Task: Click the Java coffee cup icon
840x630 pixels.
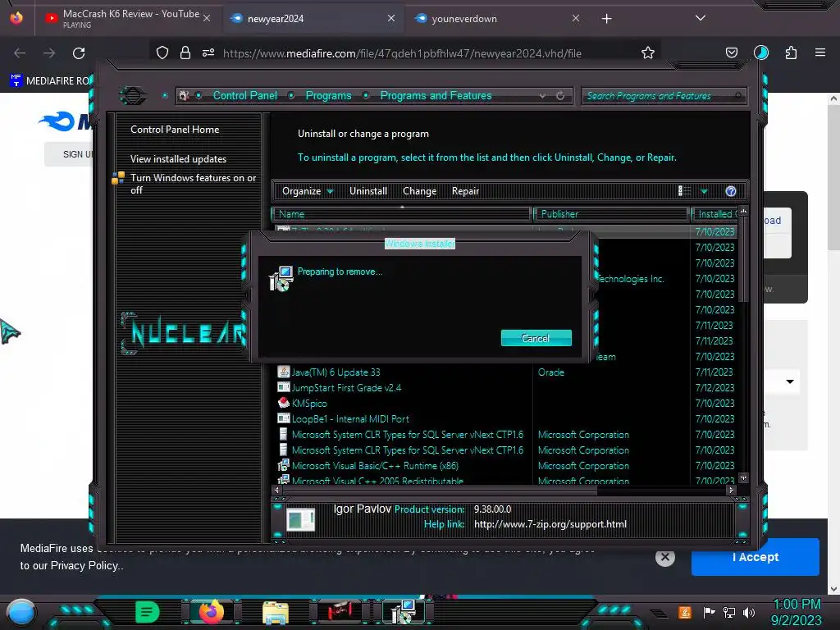Action: click(283, 372)
